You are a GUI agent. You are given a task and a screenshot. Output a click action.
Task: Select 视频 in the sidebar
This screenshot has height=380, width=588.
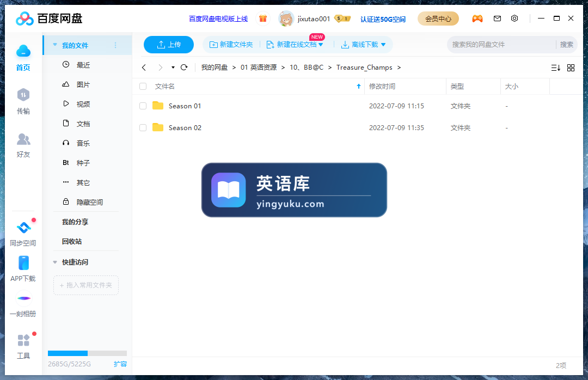pos(83,104)
